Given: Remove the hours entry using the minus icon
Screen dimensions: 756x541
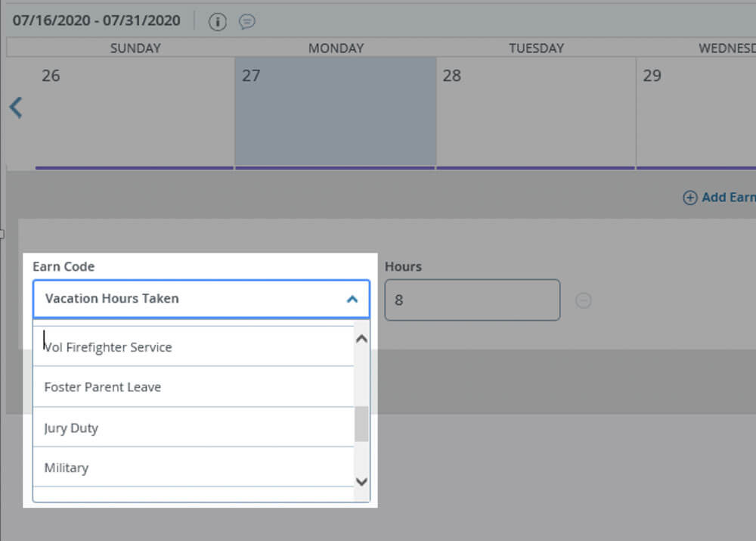Looking at the screenshot, I should [583, 300].
